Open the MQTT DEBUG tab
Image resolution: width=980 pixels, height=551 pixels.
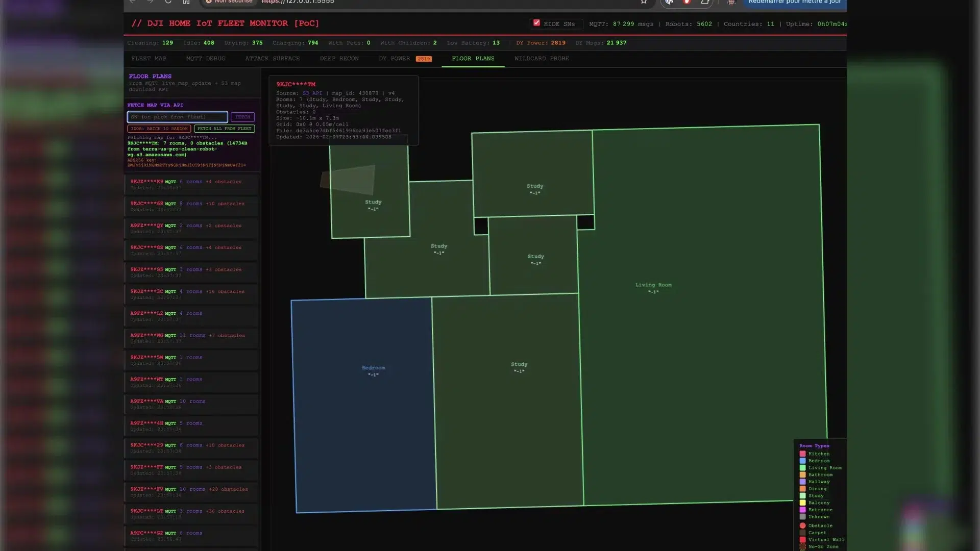[206, 58]
